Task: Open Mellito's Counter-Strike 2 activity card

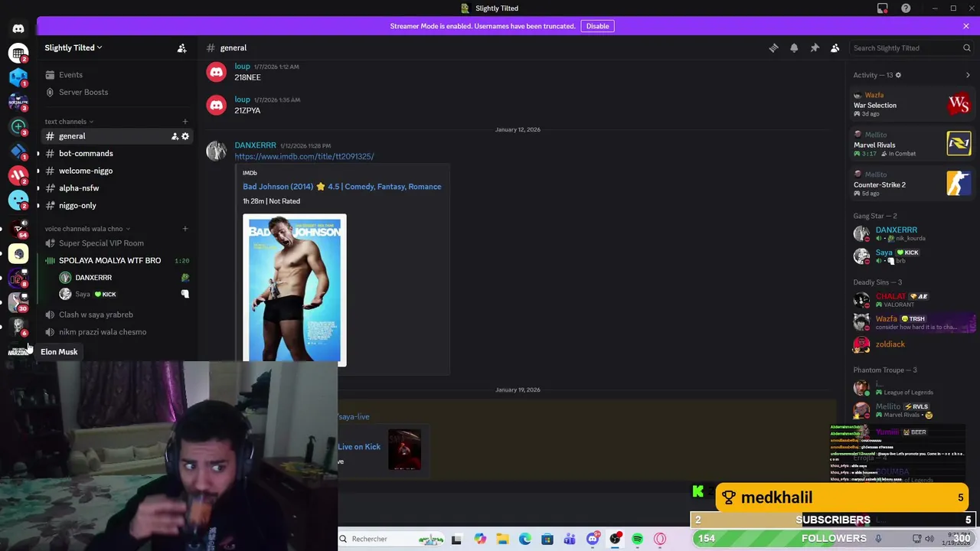Action: pyautogui.click(x=912, y=184)
